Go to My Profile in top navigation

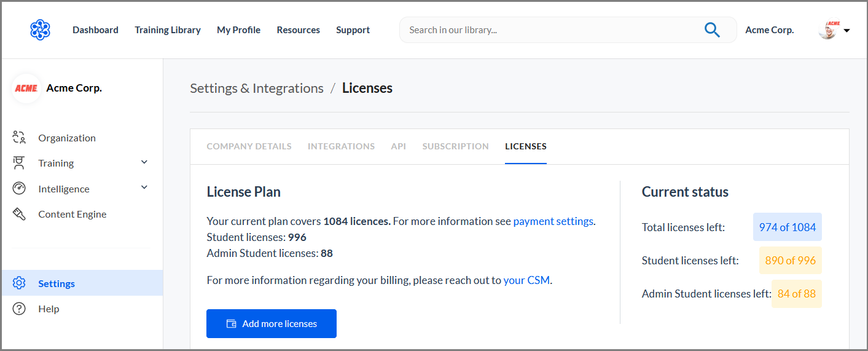click(x=238, y=30)
